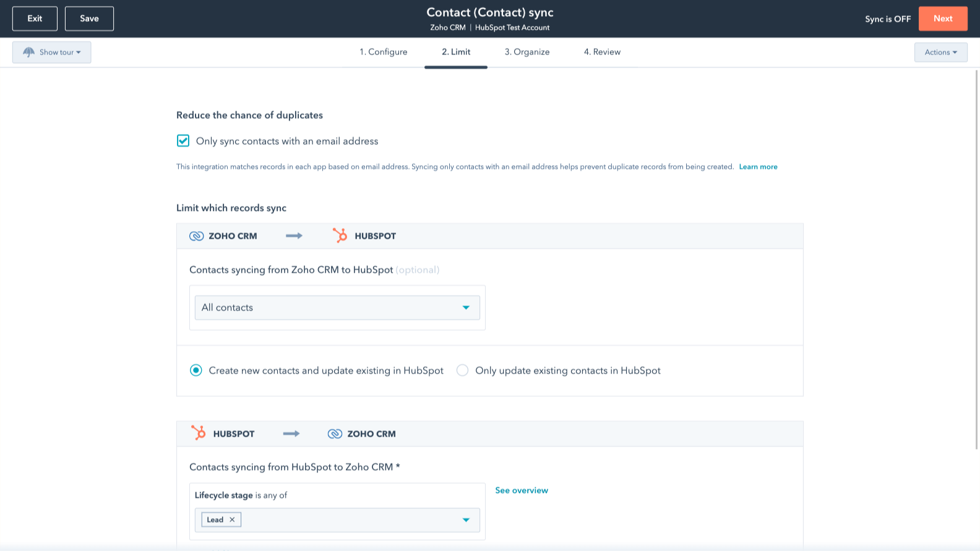Expand the Lifecycle stage selection dropdown
The height and width of the screenshot is (551, 980).
(x=466, y=520)
